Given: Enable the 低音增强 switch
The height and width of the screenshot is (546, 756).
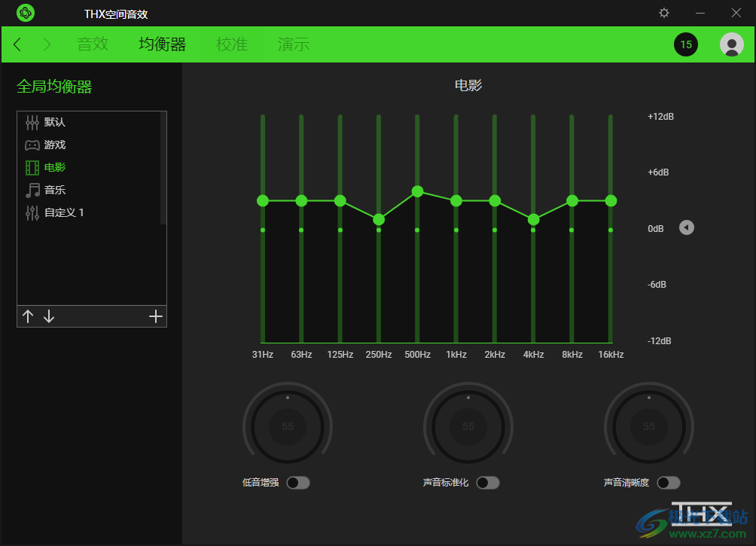Looking at the screenshot, I should click(298, 482).
